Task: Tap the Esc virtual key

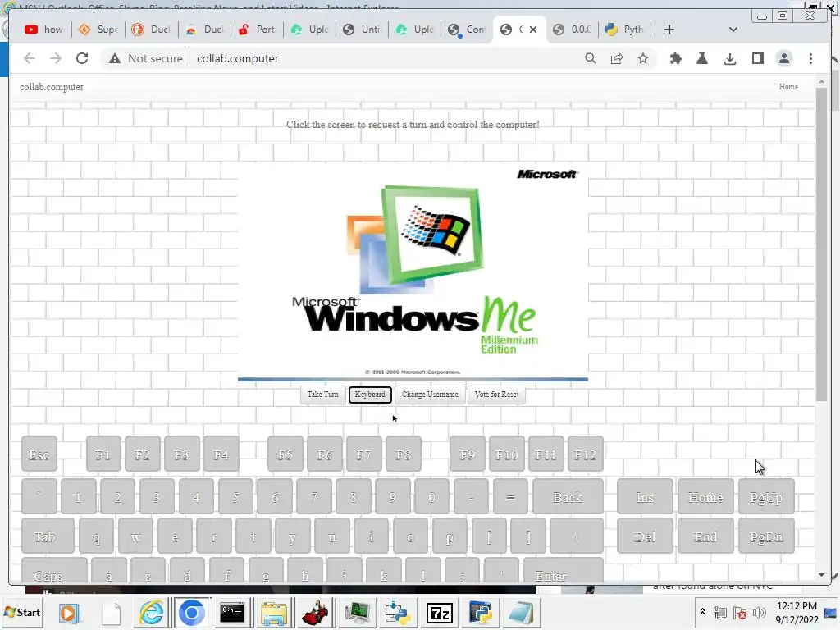Action: [39, 454]
